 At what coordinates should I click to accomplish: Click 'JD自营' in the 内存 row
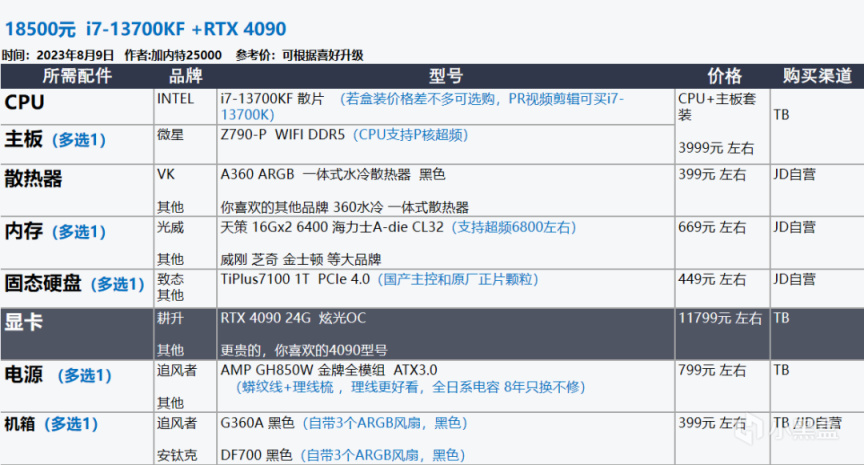pyautogui.click(x=794, y=227)
